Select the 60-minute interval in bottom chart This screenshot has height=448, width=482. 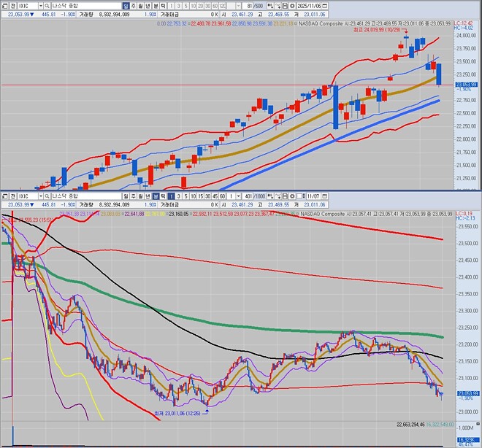coord(223,196)
